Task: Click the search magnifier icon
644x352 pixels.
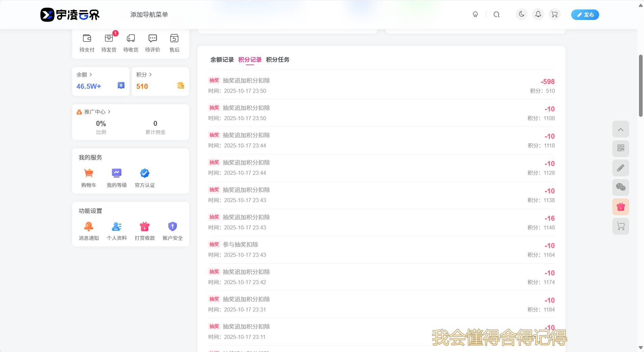Action: [496, 15]
